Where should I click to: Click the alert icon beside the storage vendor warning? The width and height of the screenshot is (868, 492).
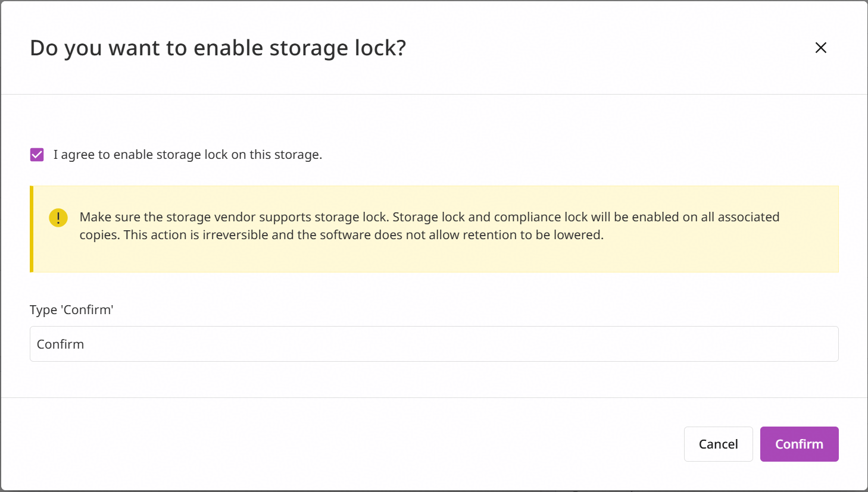pos(58,218)
